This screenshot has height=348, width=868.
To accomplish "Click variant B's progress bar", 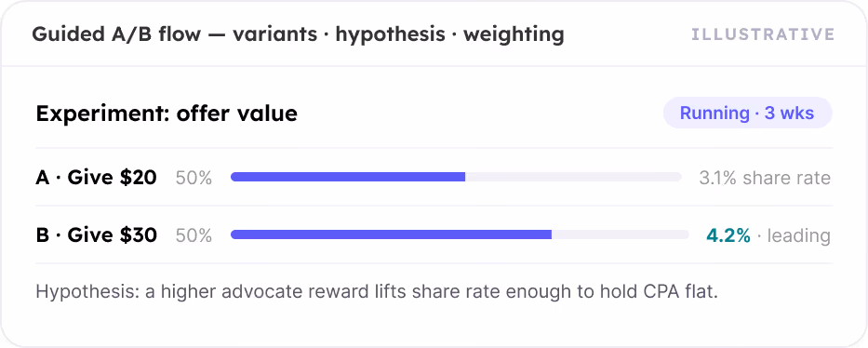I will 460,234.
